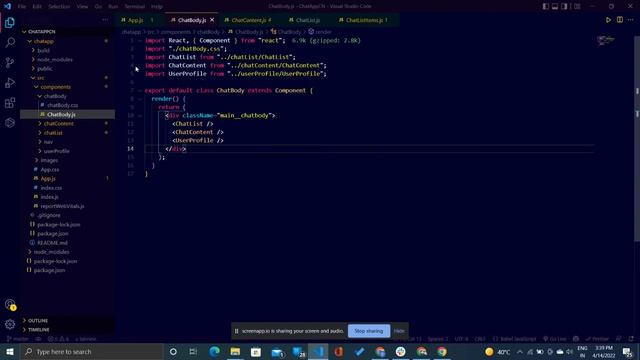This screenshot has width=640, height=360.
Task: Open Source Control view
Action: click(10, 62)
